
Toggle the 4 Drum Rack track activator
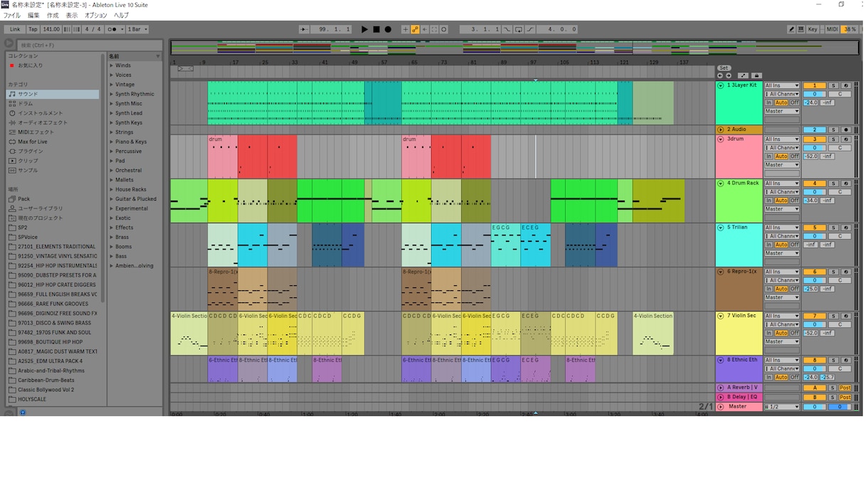click(815, 184)
